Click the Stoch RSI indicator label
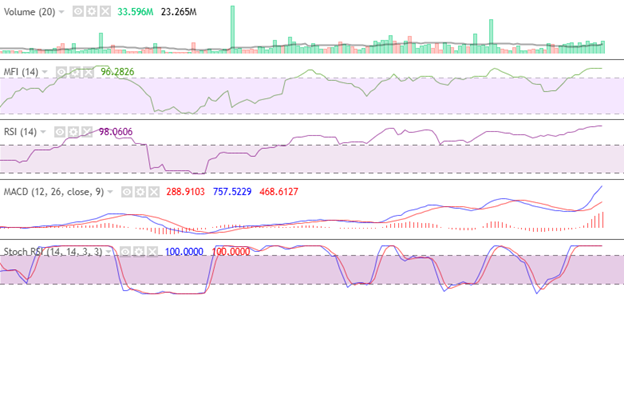 coord(53,252)
